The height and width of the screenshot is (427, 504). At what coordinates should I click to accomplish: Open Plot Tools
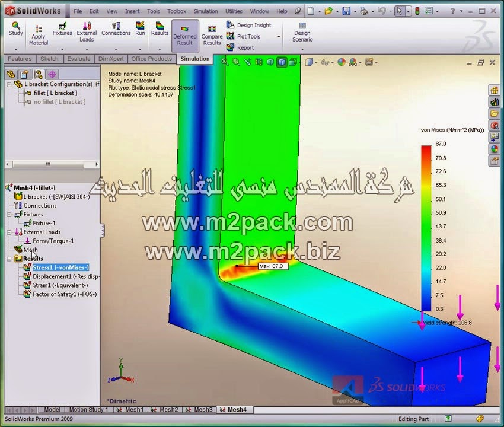coord(243,36)
